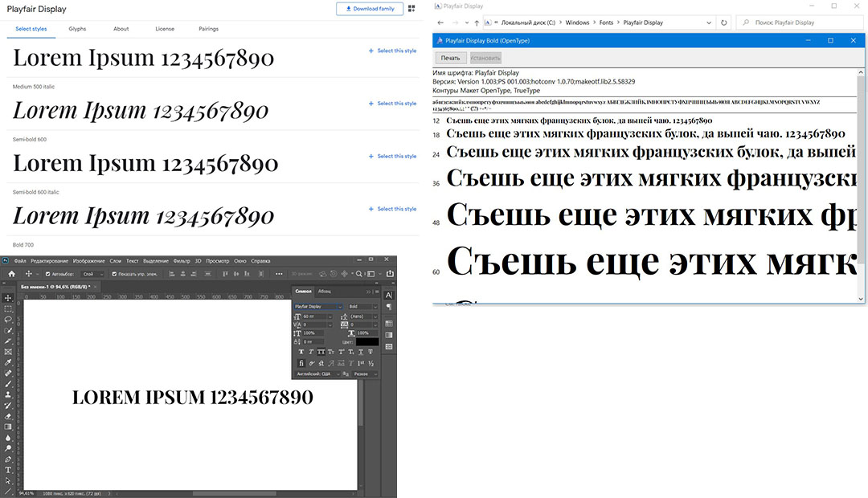Toggle Strikethrough in Character panel
This screenshot has width=868, height=498.
point(371,352)
